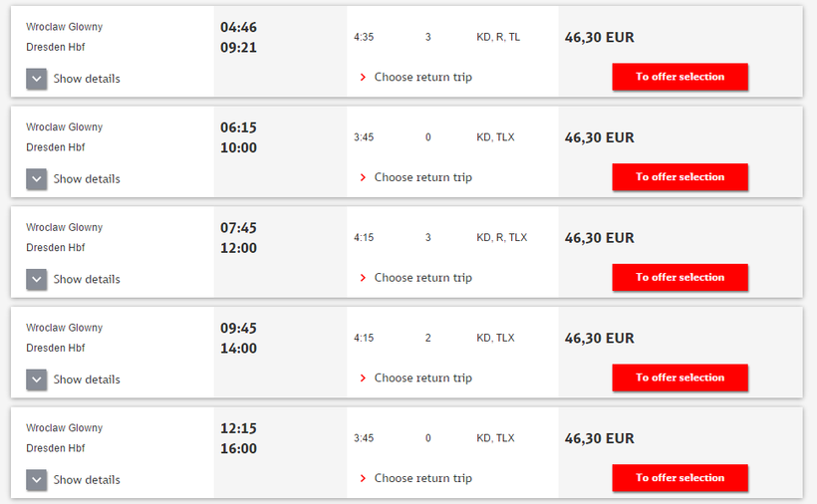Show details text for 12:15 connection
Image resolution: width=817 pixels, height=504 pixels.
click(x=87, y=480)
